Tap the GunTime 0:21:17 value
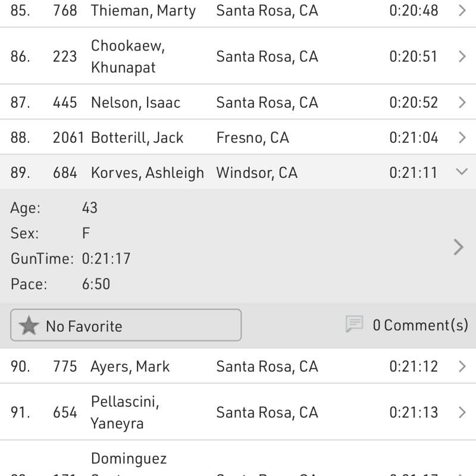The image size is (476, 476). 106,259
